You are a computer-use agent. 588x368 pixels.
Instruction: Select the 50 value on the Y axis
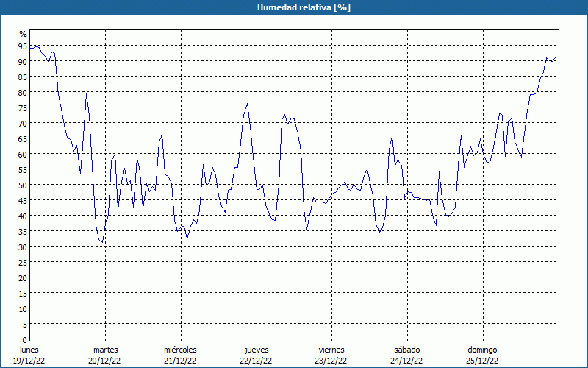23,185
